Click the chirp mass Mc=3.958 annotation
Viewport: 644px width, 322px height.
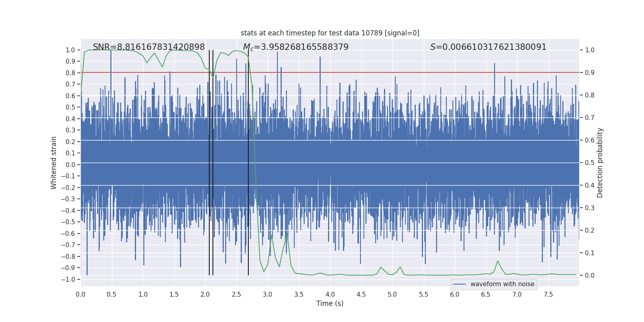coord(296,47)
